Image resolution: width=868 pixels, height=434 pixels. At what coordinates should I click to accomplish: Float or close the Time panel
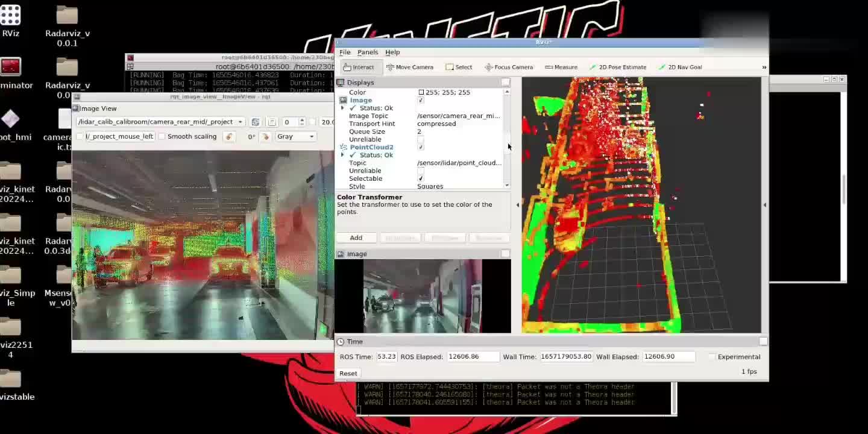pyautogui.click(x=763, y=342)
